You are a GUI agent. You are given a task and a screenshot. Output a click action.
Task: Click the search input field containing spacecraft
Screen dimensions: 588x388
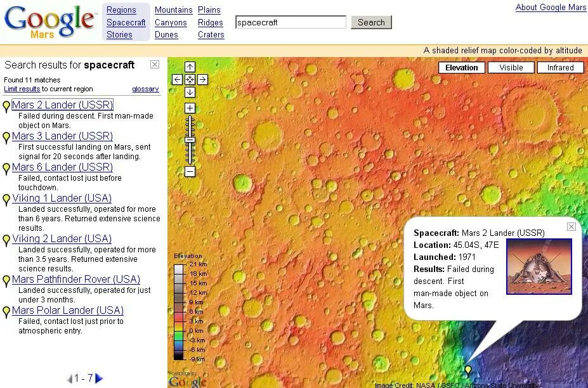tap(291, 22)
